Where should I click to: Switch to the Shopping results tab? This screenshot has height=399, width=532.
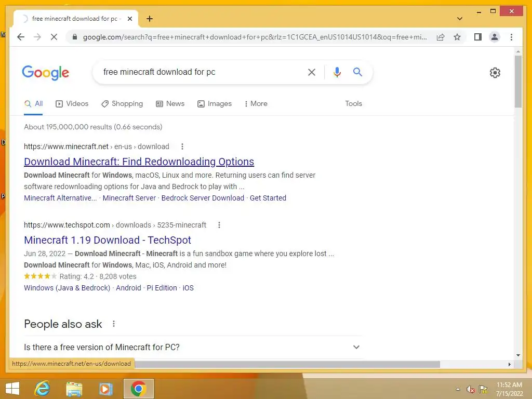point(122,103)
